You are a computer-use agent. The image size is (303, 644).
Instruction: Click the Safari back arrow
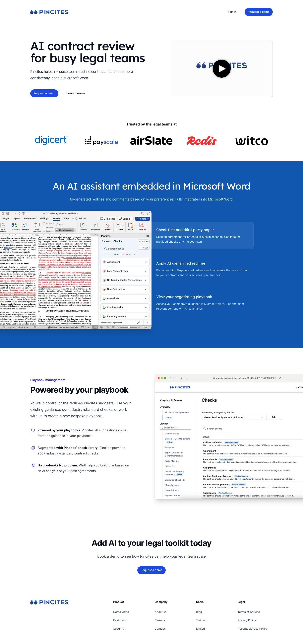click(181, 378)
